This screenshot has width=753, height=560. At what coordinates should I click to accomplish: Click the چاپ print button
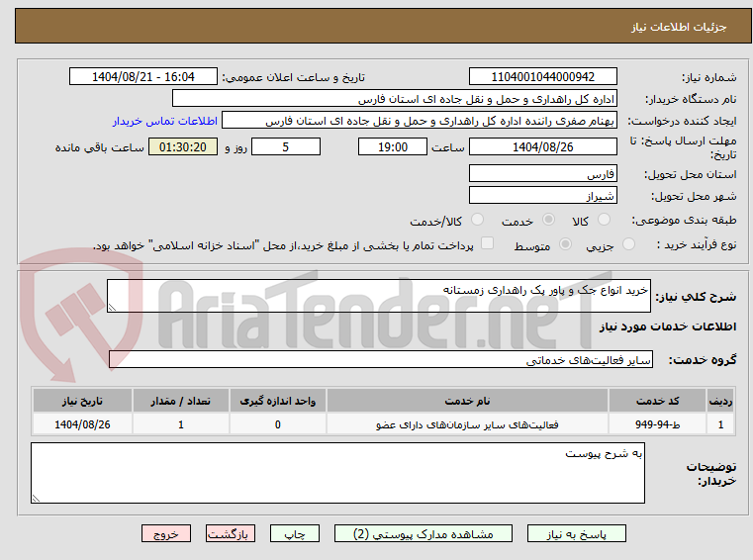click(x=295, y=533)
